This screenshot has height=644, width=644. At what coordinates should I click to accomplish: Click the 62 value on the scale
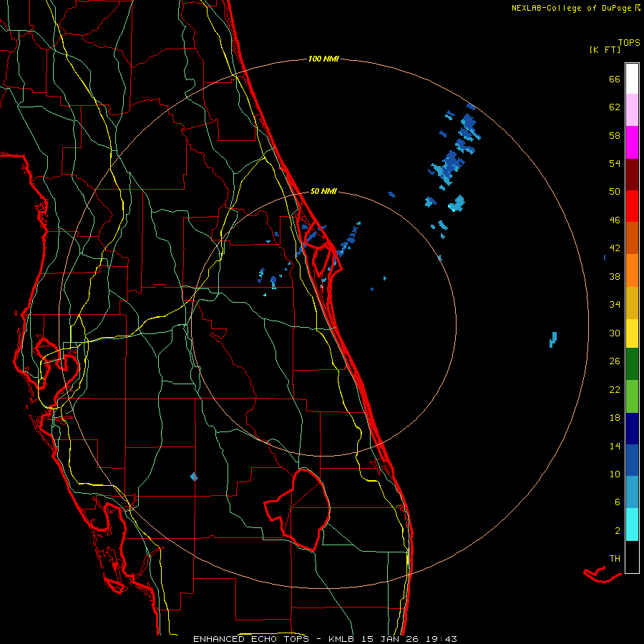point(615,107)
